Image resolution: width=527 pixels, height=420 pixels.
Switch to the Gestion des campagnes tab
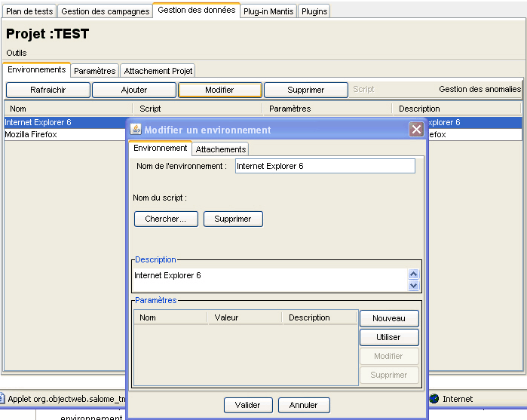[106, 11]
